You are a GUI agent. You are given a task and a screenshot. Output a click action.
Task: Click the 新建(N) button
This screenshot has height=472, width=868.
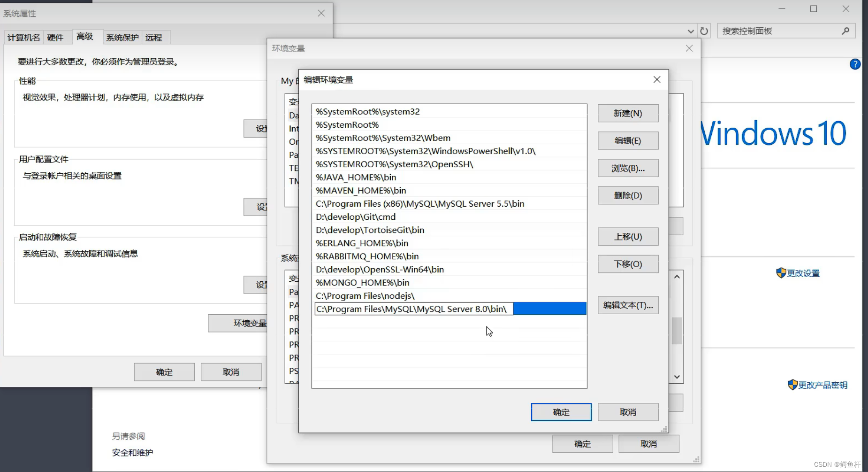coord(628,113)
